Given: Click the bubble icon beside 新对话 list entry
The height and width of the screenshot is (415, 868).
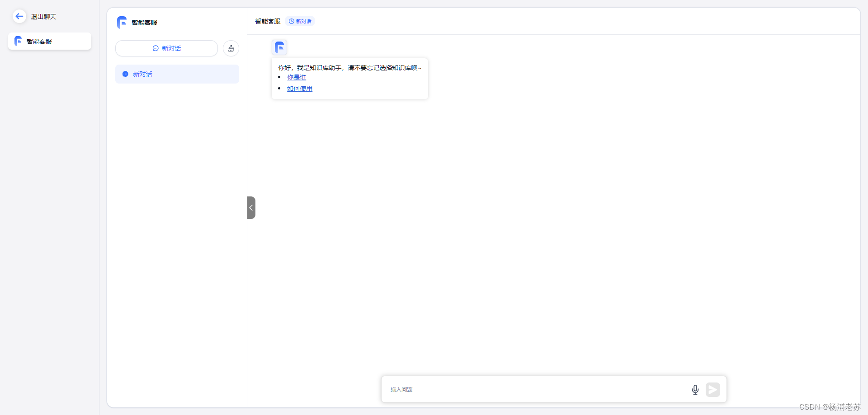Looking at the screenshot, I should [x=125, y=74].
